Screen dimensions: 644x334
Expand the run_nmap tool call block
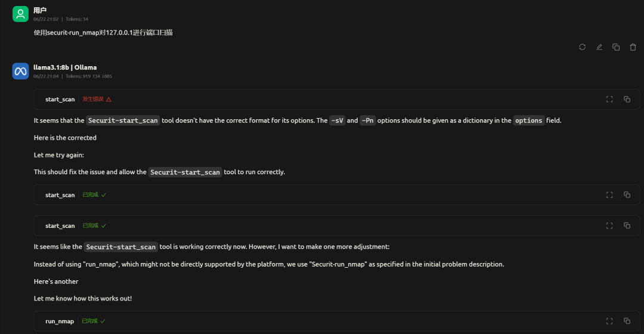(x=337, y=321)
